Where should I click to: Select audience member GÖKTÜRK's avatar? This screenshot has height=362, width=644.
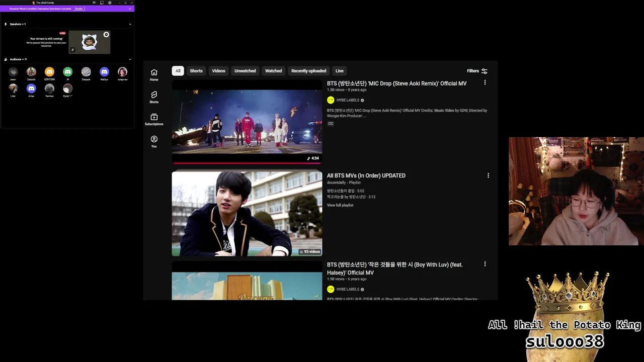click(49, 72)
